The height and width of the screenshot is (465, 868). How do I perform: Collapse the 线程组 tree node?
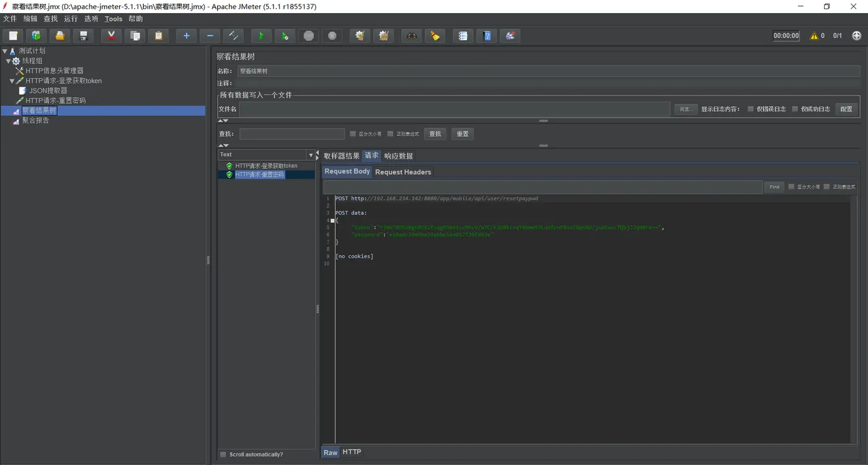click(9, 61)
